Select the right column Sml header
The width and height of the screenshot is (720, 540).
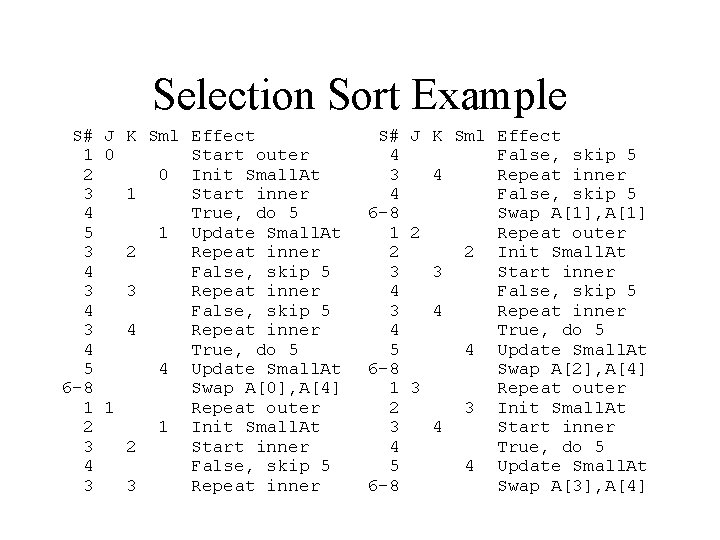click(470, 136)
